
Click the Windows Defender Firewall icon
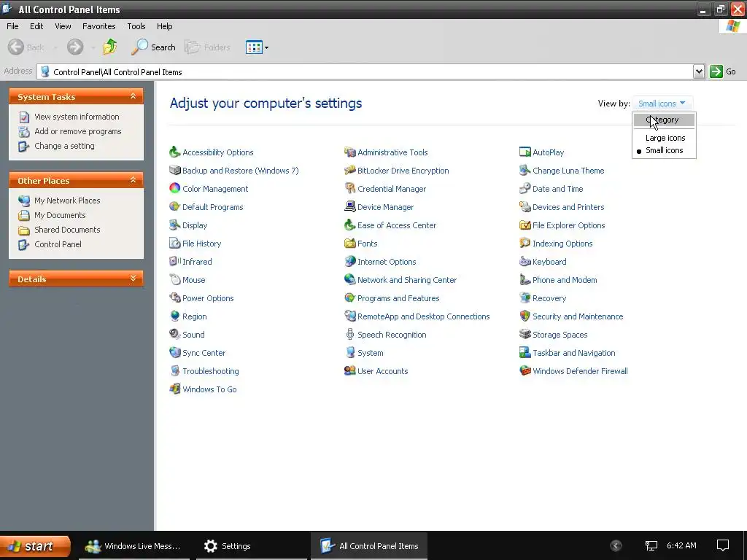[525, 371]
